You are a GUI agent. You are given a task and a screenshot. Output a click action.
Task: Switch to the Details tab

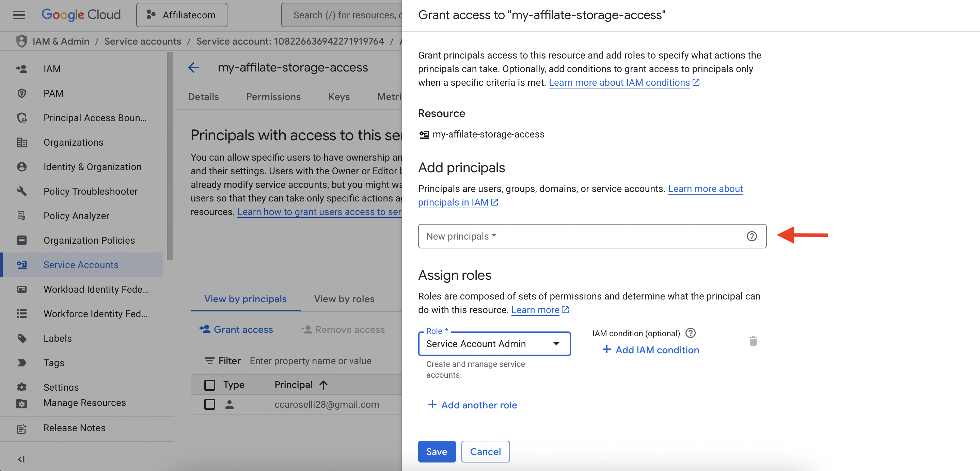pos(204,97)
